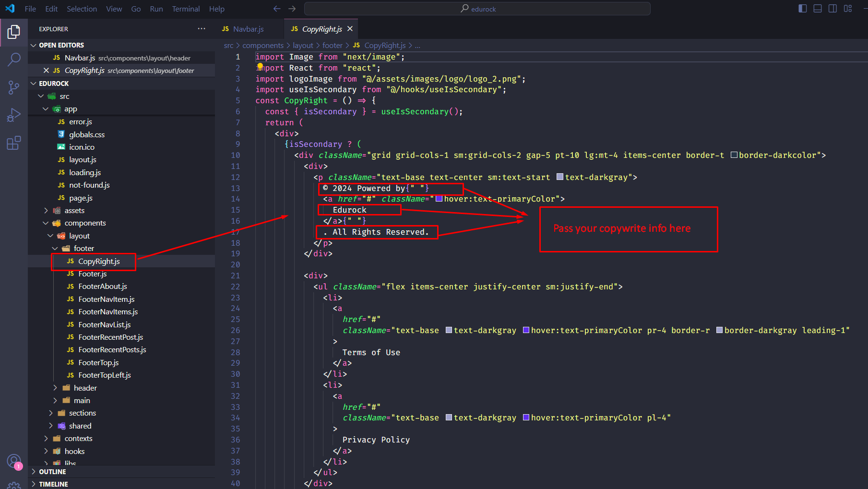
Task: Open Explorer more actions ellipsis
Action: tap(202, 29)
